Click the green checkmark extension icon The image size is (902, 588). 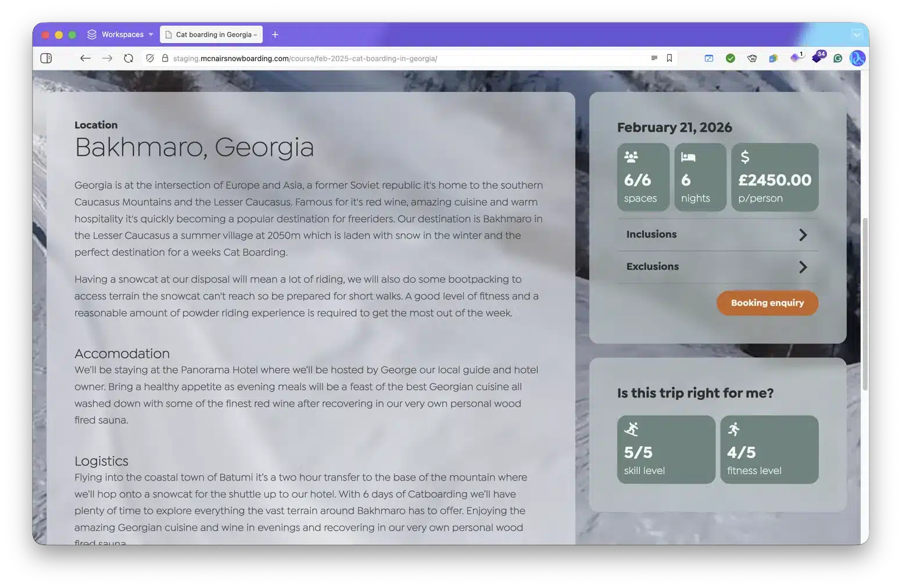click(x=731, y=58)
